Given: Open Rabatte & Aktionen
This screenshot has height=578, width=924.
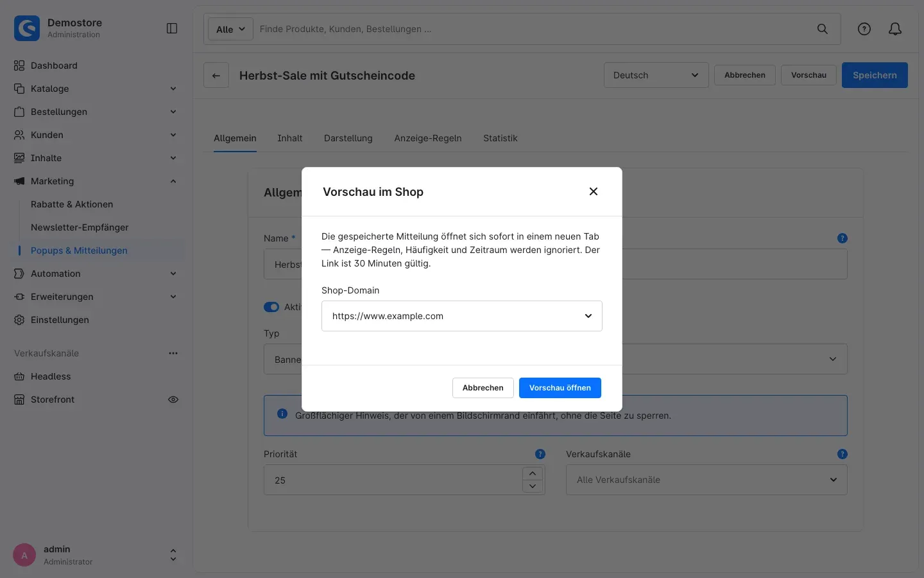Looking at the screenshot, I should [x=72, y=204].
